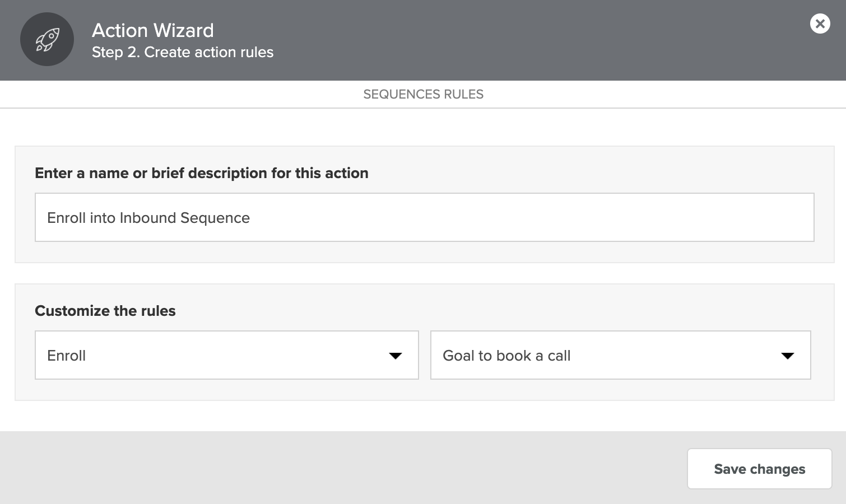Click 'Step 2. Create action rules' subtitle
The width and height of the screenshot is (846, 504).
[183, 52]
